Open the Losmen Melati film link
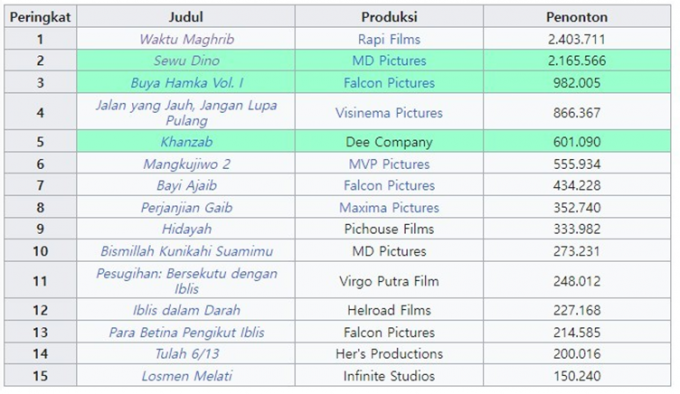This screenshot has height=394, width=680. tap(186, 376)
